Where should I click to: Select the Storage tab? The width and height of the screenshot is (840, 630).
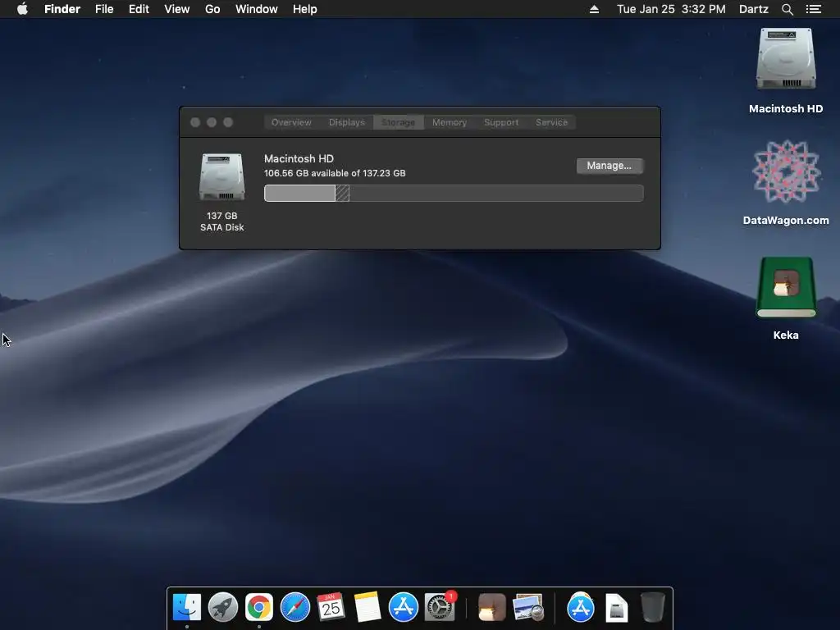[398, 122]
